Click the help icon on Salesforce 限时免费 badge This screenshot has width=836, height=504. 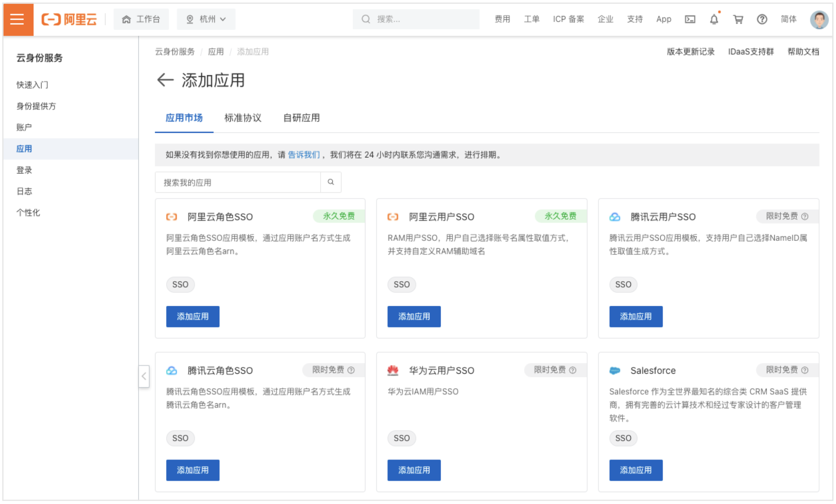point(805,370)
